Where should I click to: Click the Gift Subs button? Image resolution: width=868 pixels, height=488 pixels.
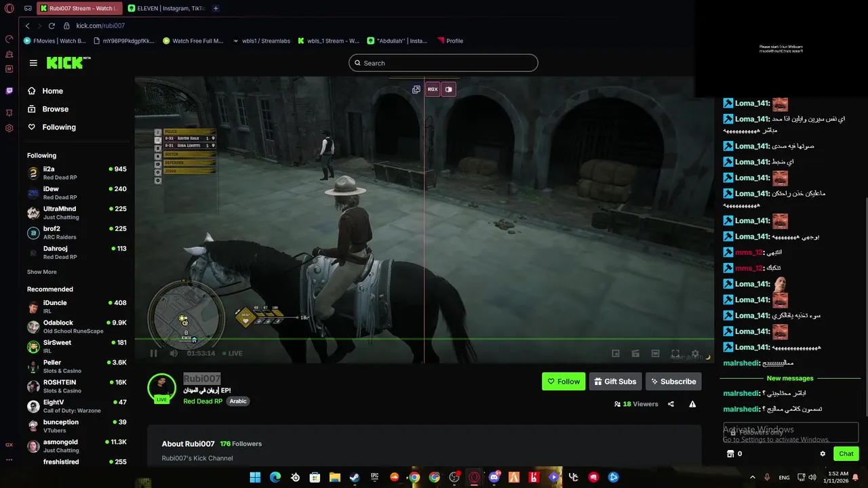615,382
